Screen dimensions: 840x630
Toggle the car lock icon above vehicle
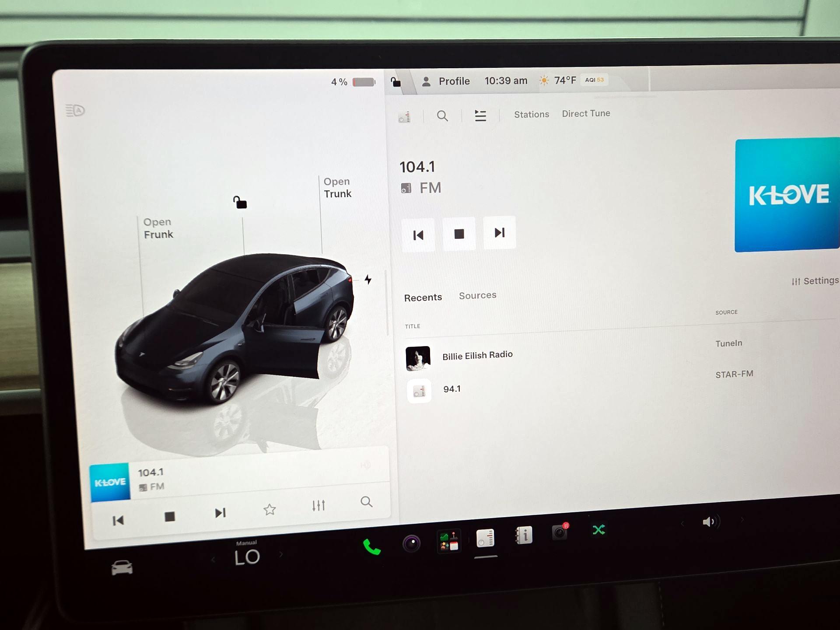(240, 202)
